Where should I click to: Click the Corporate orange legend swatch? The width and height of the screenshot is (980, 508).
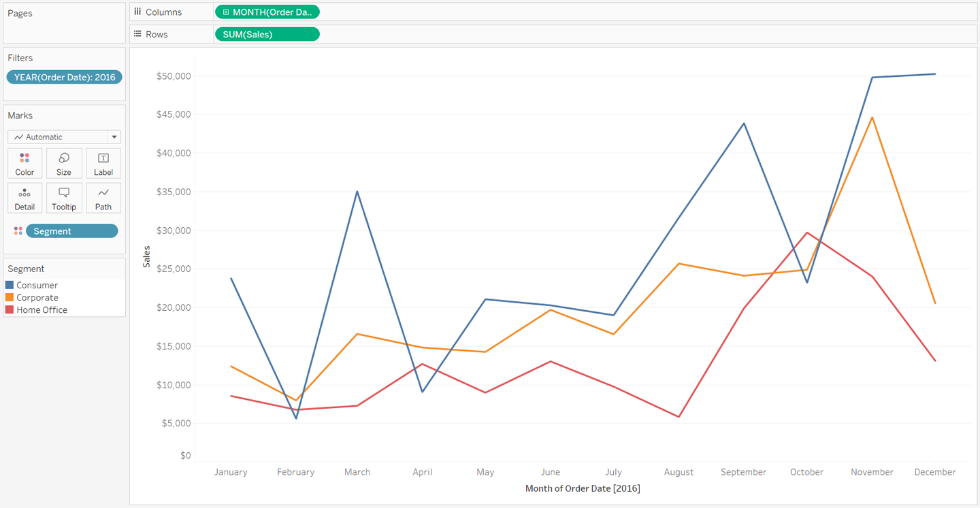pos(10,298)
